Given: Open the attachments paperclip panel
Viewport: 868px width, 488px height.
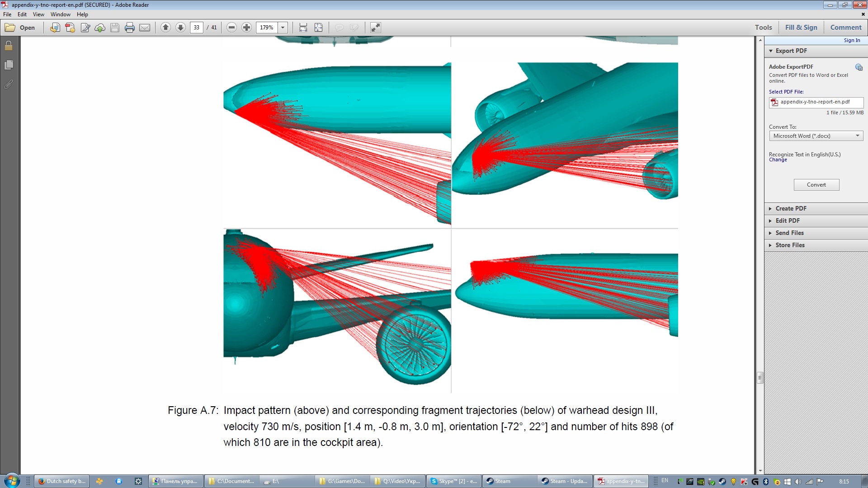Looking at the screenshot, I should point(9,84).
